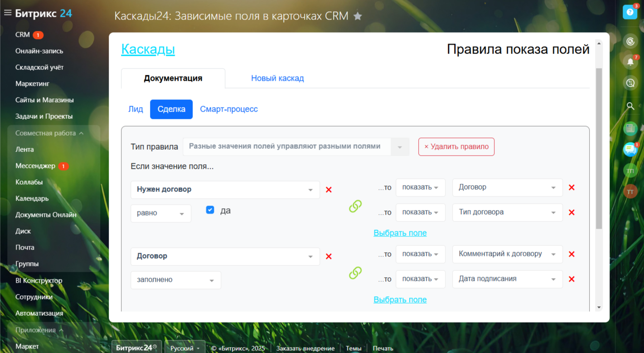Click the scrollbar up arrow
The height and width of the screenshot is (353, 644).
(599, 44)
